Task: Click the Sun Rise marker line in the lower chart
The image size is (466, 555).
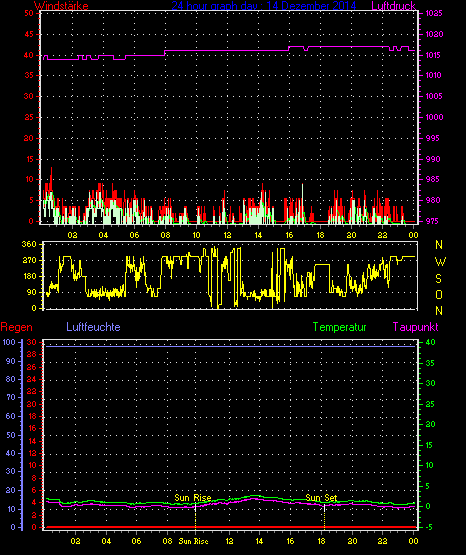Action: coord(195,516)
